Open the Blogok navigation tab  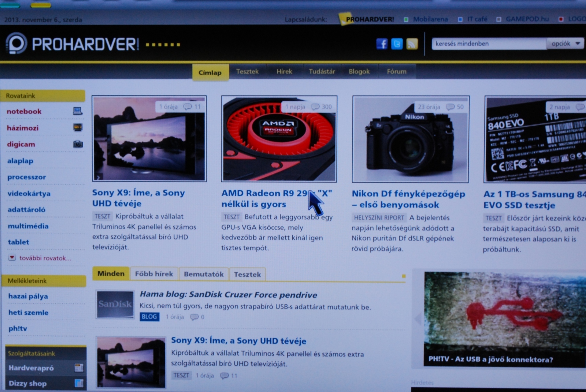tap(359, 71)
